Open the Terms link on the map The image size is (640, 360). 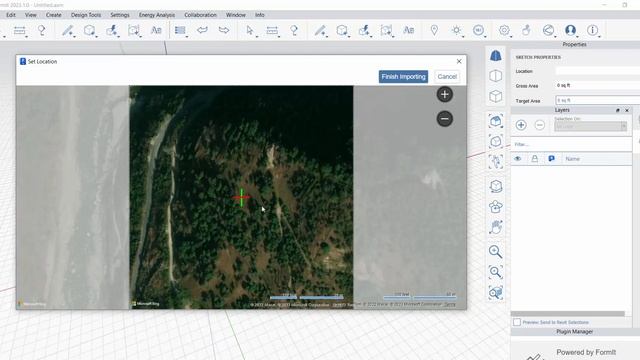449,304
